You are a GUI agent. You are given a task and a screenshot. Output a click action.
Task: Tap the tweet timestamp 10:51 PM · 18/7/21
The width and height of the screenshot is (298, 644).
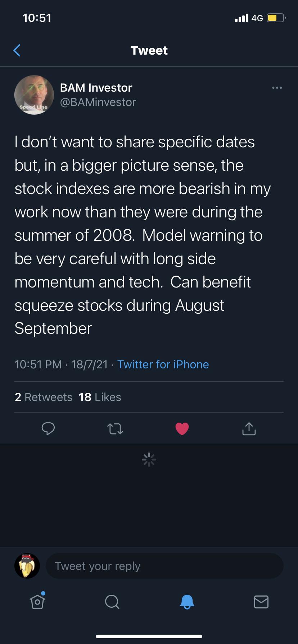point(61,364)
